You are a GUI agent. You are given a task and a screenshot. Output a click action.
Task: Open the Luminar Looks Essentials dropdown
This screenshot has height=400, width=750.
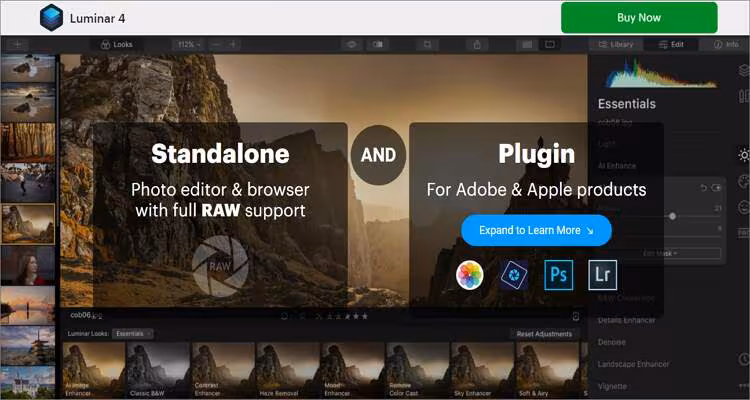(x=132, y=334)
